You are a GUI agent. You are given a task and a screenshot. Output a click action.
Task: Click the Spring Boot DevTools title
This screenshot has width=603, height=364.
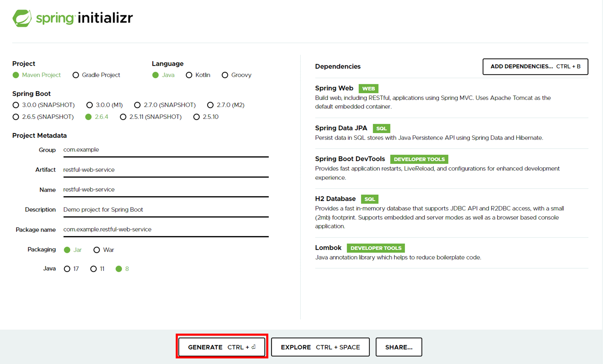350,159
